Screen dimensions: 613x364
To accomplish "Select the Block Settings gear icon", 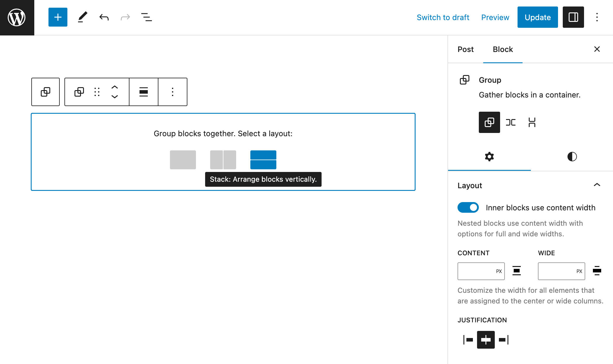I will tap(489, 157).
